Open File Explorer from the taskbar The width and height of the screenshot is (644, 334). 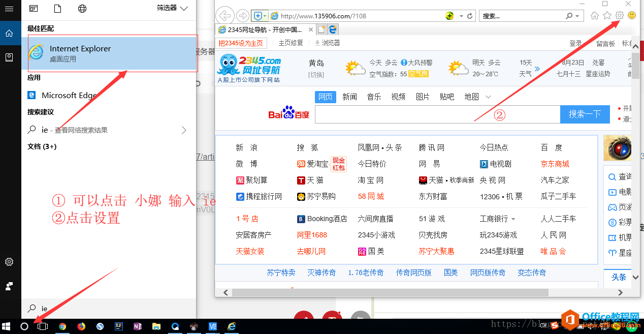click(156, 326)
